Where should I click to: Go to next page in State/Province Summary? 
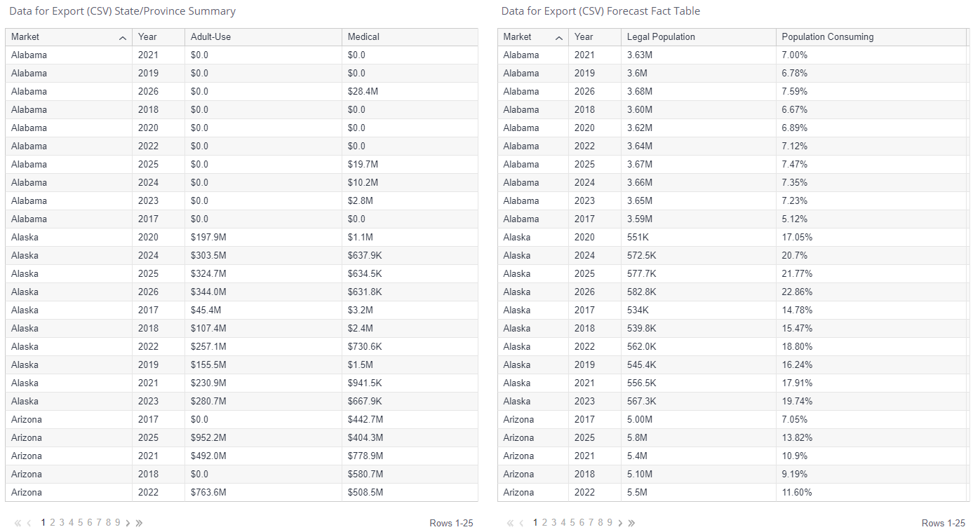click(x=128, y=523)
